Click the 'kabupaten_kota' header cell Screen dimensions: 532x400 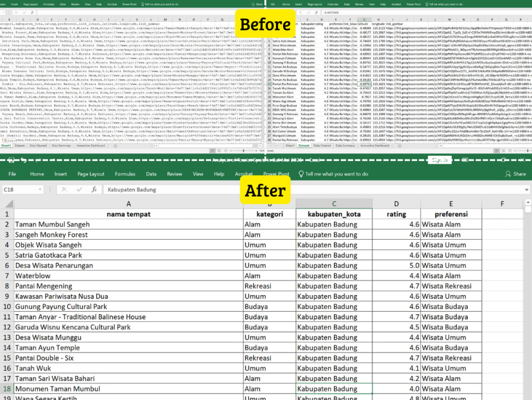coord(334,214)
